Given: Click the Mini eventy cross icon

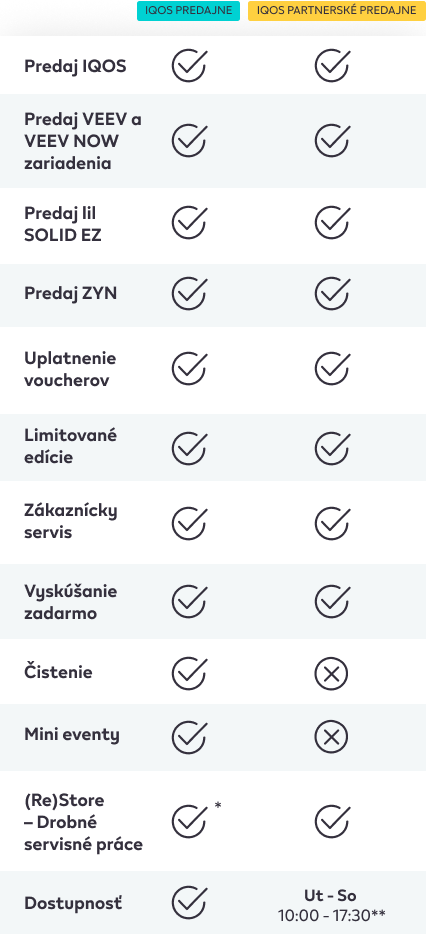Looking at the screenshot, I should click(331, 737).
